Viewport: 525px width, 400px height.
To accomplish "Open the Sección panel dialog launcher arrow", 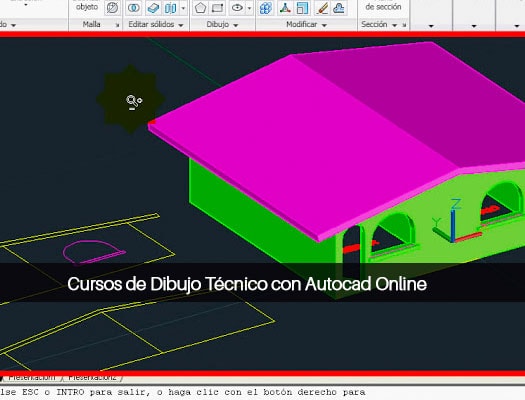I will point(404,25).
